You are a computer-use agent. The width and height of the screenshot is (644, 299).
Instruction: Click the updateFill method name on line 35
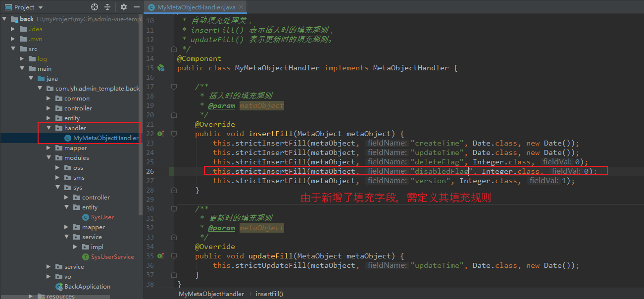click(x=271, y=256)
